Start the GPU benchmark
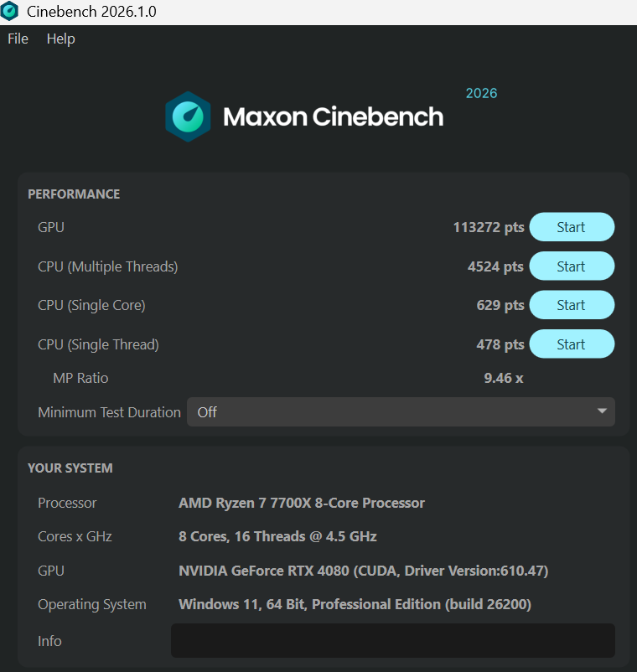The image size is (637, 672). tap(572, 227)
